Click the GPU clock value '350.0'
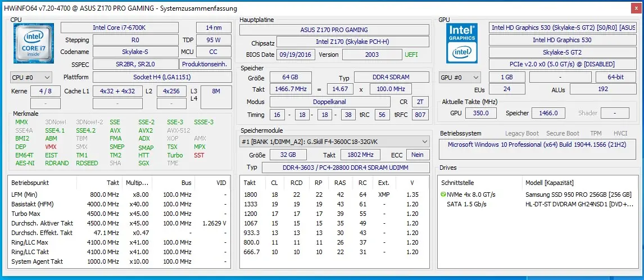Image resolution: width=644 pixels, height=280 pixels. point(481,113)
